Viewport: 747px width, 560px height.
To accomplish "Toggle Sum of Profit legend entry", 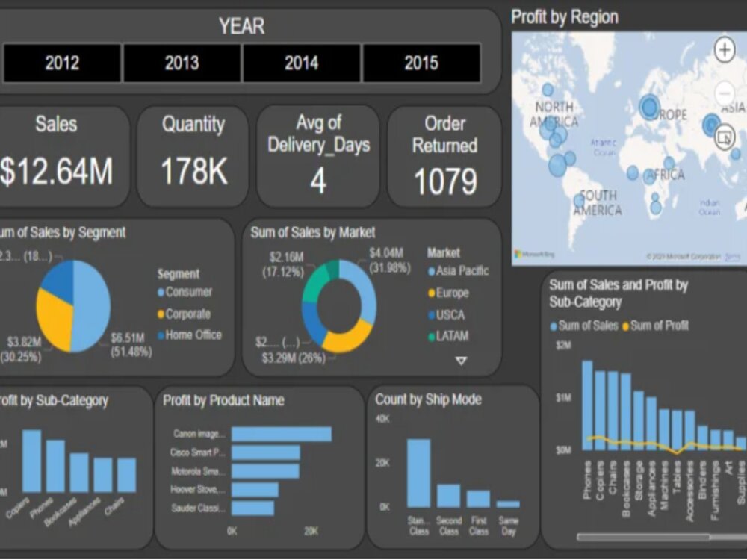I will pyautogui.click(x=656, y=326).
